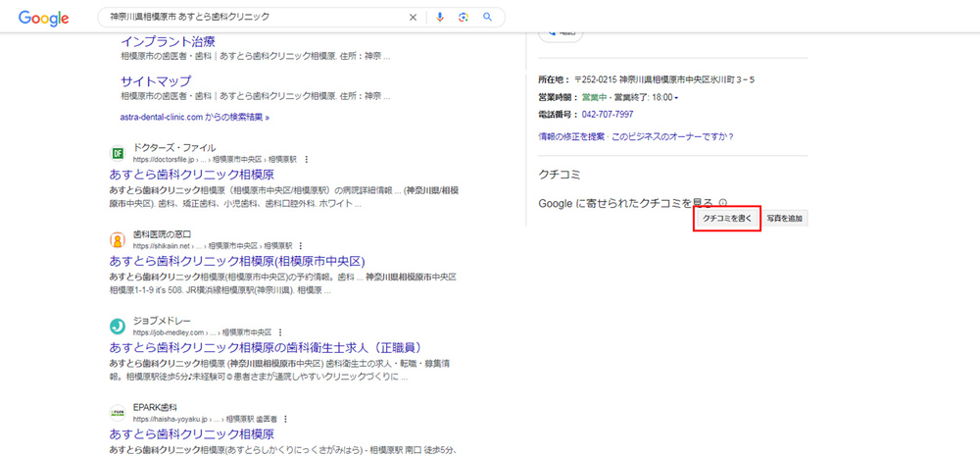Expand business hours dropdown next to 18:00
980x457 pixels.
(x=676, y=97)
